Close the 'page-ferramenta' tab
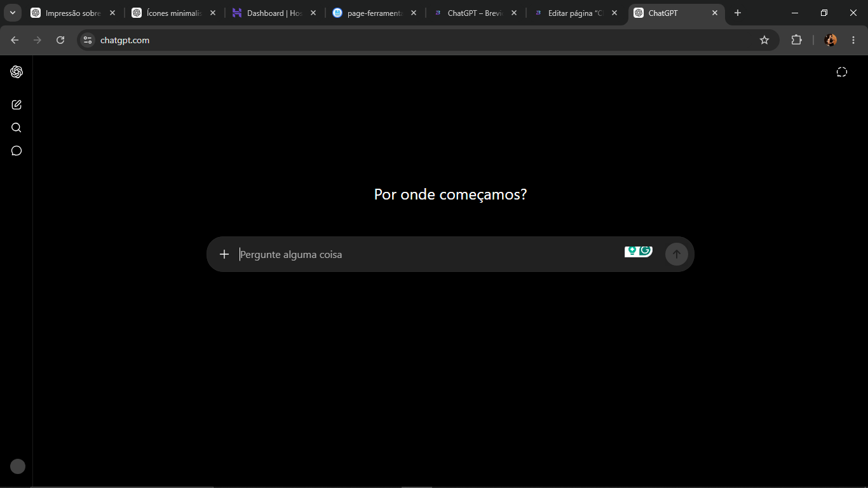Viewport: 868px width, 488px height. (x=414, y=13)
